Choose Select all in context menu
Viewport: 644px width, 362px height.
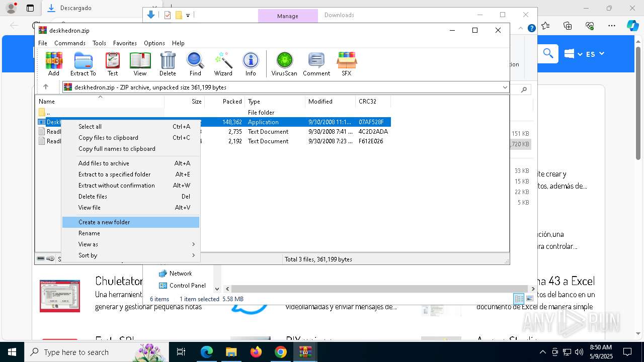coord(131,127)
